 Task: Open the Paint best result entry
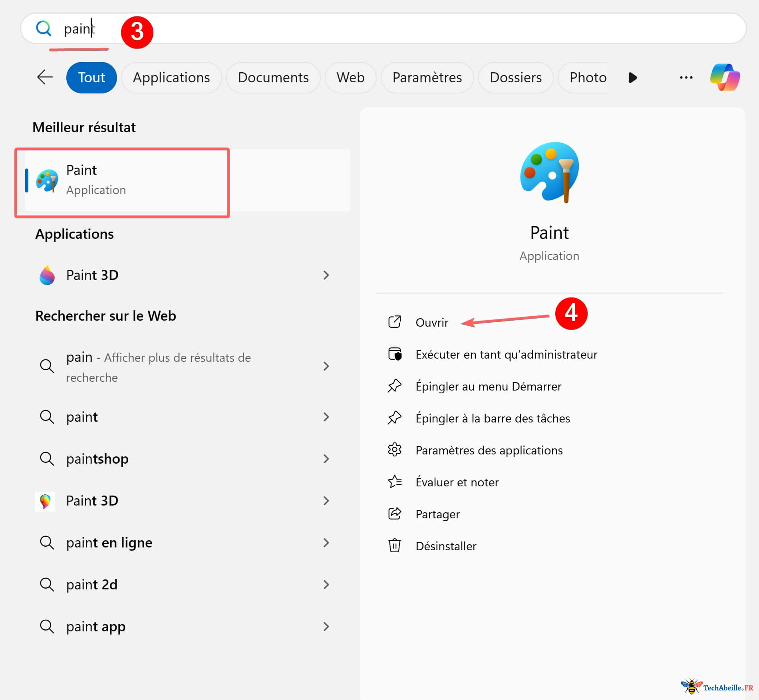pyautogui.click(x=187, y=180)
